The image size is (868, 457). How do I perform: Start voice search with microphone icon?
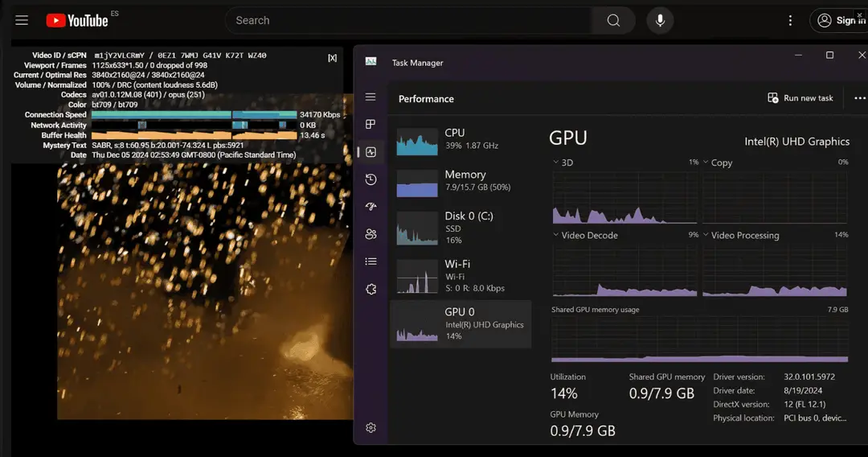pos(660,20)
